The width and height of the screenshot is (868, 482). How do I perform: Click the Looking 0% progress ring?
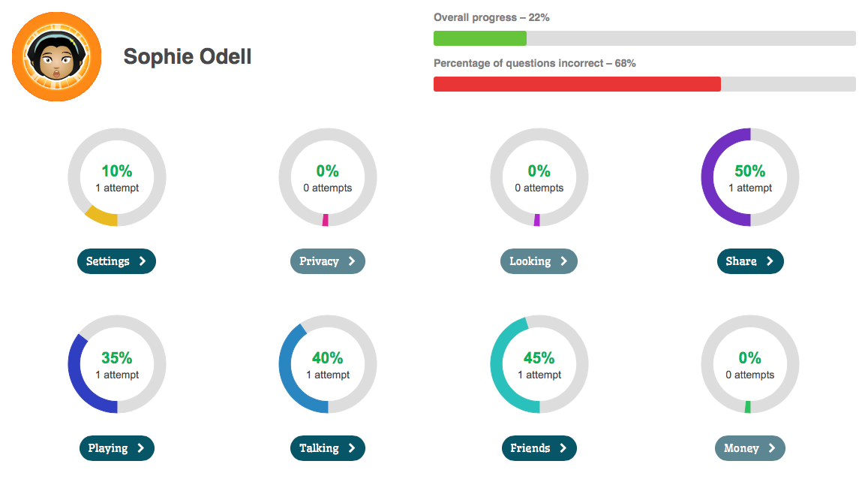(539, 177)
